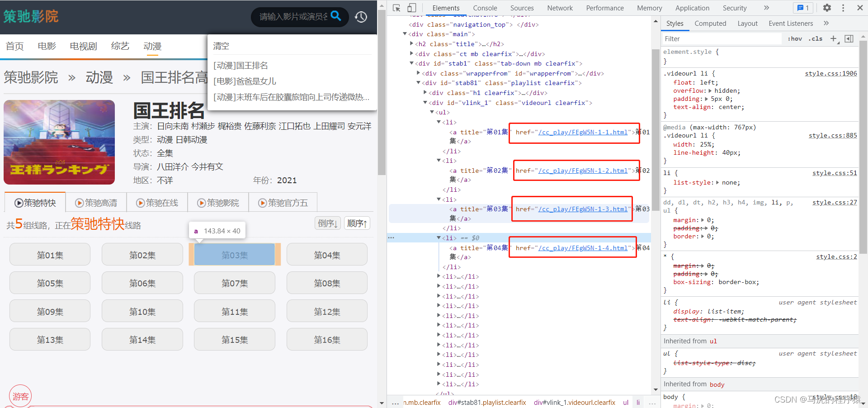Select the 策驰特快 source tab
Screen dimensions: 868x408
[35, 203]
